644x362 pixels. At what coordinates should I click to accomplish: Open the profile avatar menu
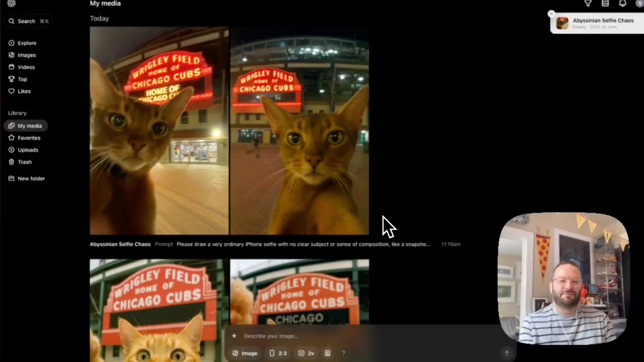(x=640, y=3)
